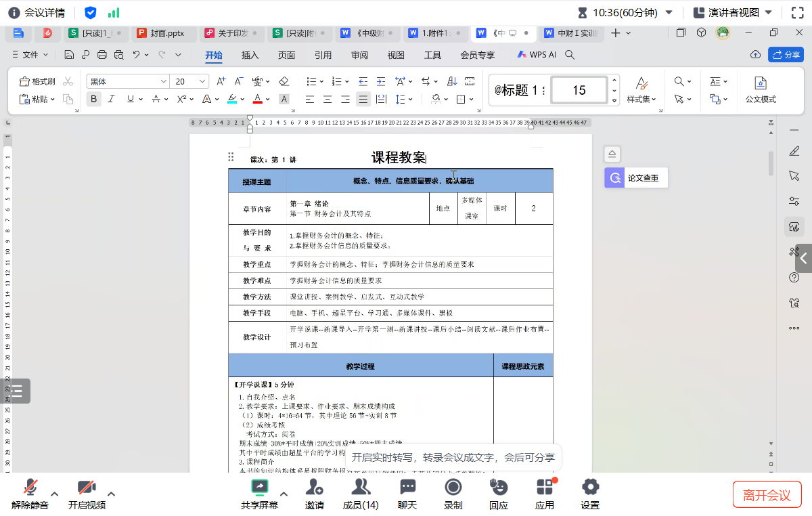This screenshot has height=516, width=812.
Task: Open the meeting Settings gear
Action: tap(590, 493)
